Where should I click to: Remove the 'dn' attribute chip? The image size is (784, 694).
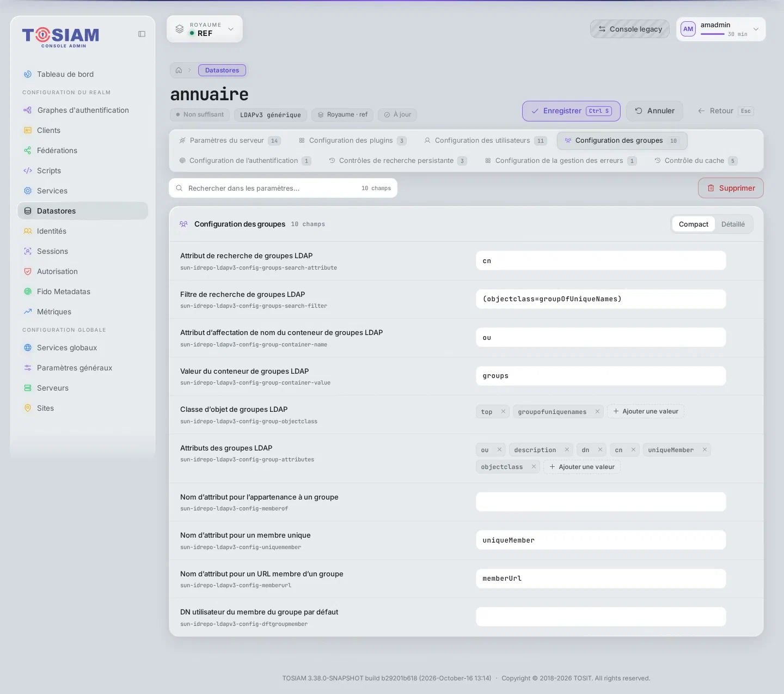click(x=600, y=450)
